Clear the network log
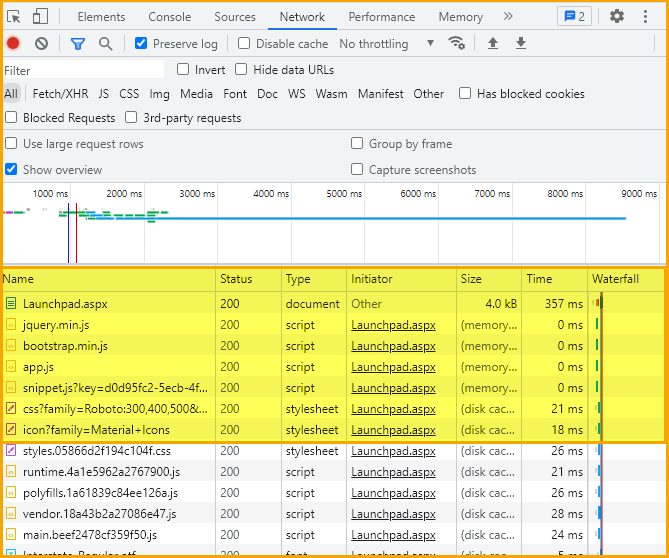669x558 pixels. 41,43
